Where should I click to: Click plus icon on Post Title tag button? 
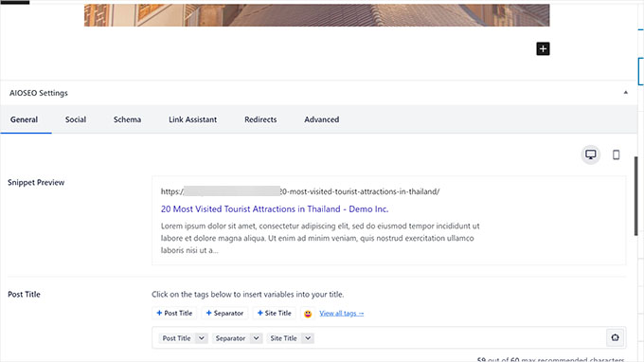click(159, 313)
